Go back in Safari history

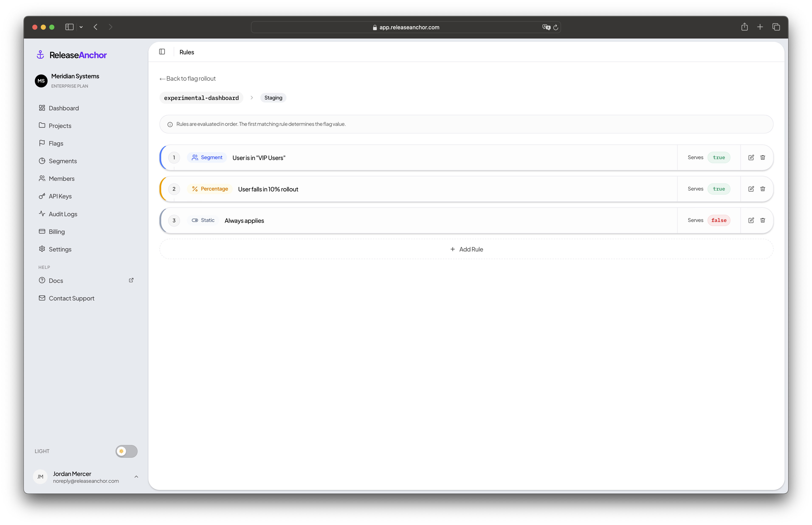(96, 27)
